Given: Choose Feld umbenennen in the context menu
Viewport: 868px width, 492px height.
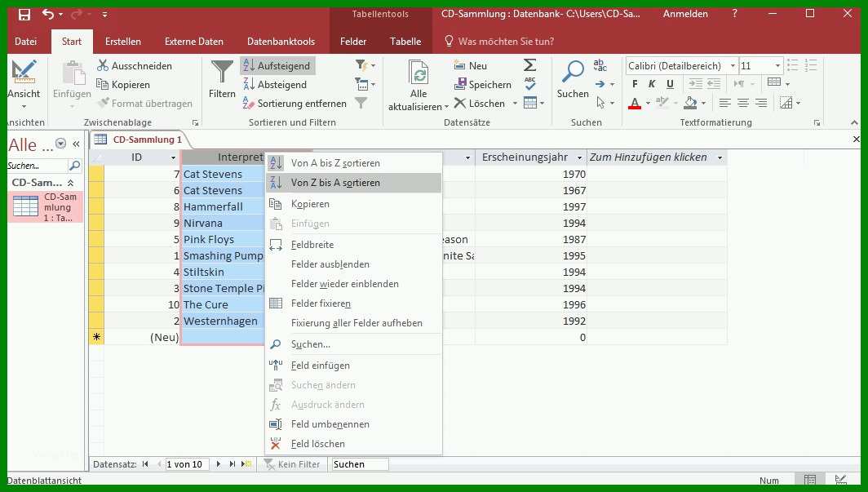Looking at the screenshot, I should click(x=354, y=424).
